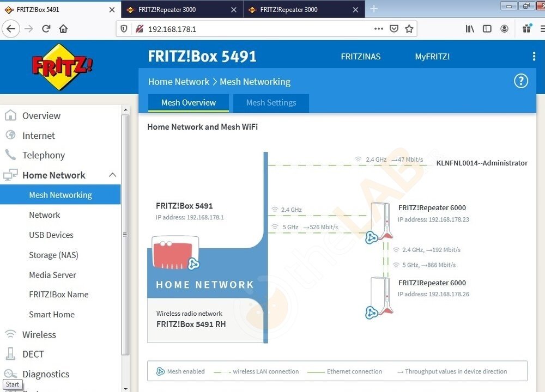Open the Firefox account icon
This screenshot has height=392, width=545.
[x=504, y=29]
